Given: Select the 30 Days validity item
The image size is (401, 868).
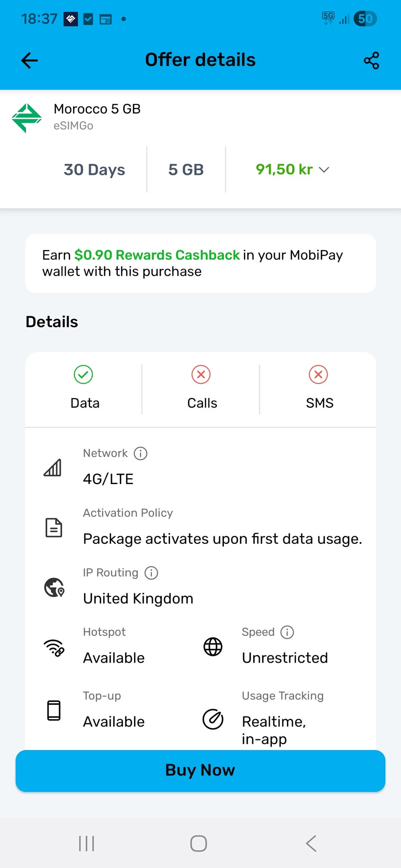Looking at the screenshot, I should pos(94,169).
